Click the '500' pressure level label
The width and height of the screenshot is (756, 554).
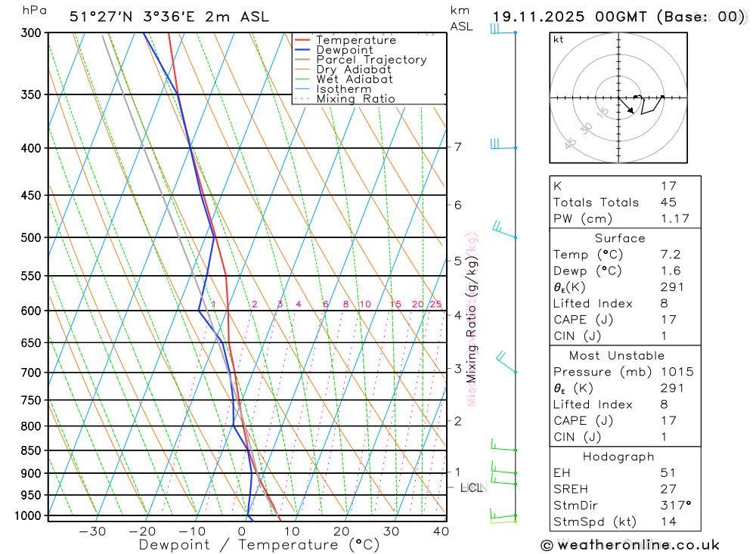tap(31, 238)
